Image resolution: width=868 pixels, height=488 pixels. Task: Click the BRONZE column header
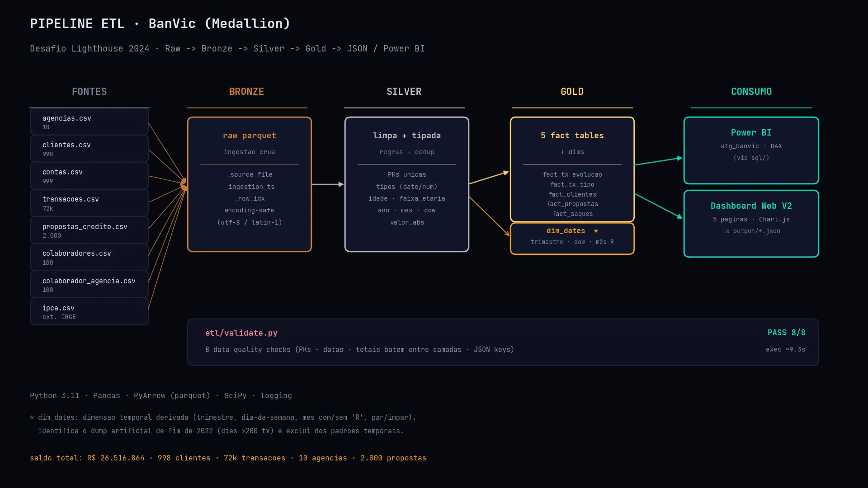[247, 92]
